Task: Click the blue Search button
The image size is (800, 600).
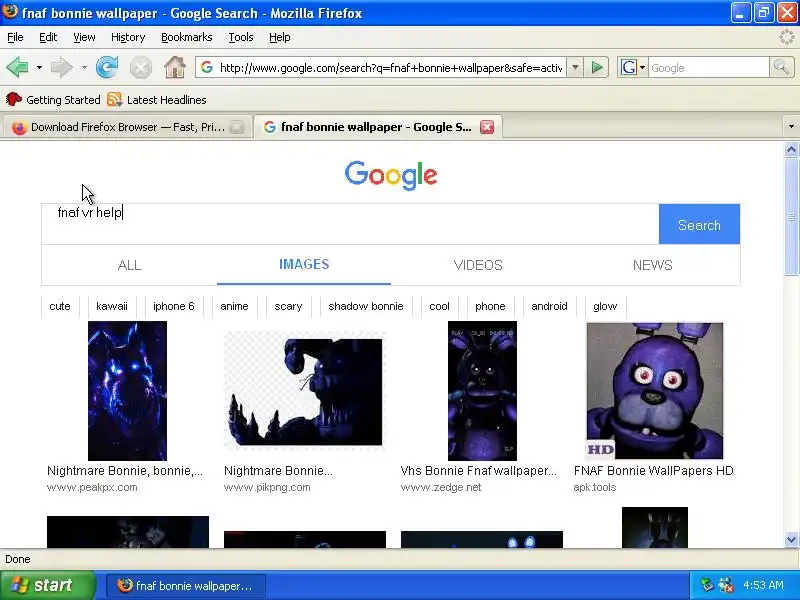Action: pyautogui.click(x=699, y=224)
